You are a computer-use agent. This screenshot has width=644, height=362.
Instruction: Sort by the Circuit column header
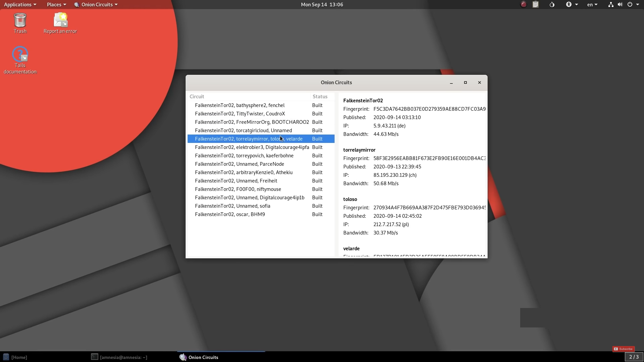click(249, 97)
